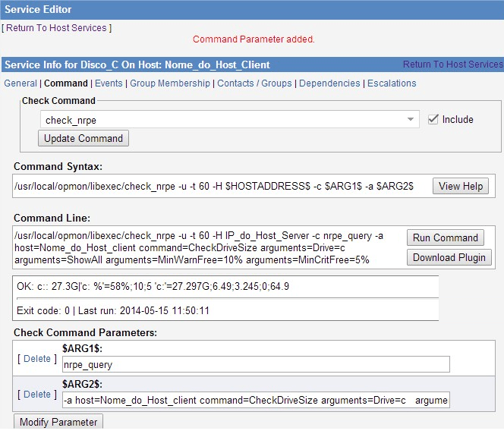Go to the Group Membership tab
Screen dimensions: 504x434
170,83
